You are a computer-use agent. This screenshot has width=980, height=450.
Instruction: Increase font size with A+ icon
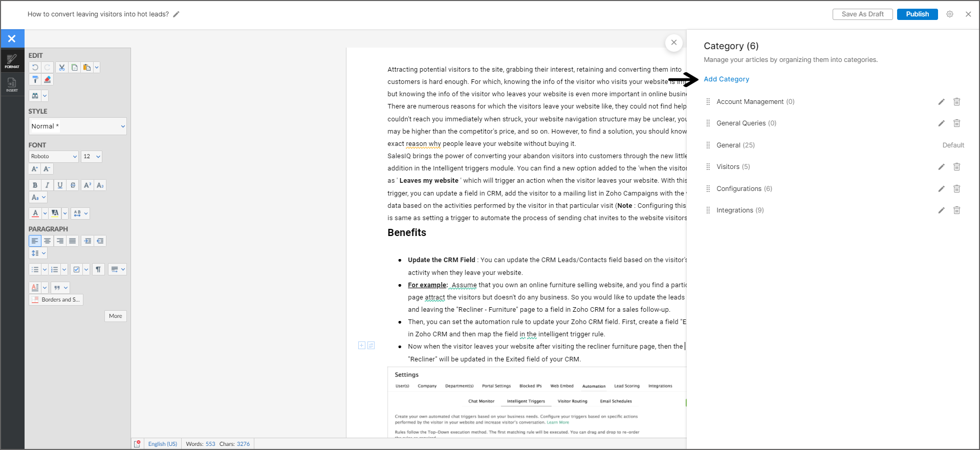[x=35, y=169]
